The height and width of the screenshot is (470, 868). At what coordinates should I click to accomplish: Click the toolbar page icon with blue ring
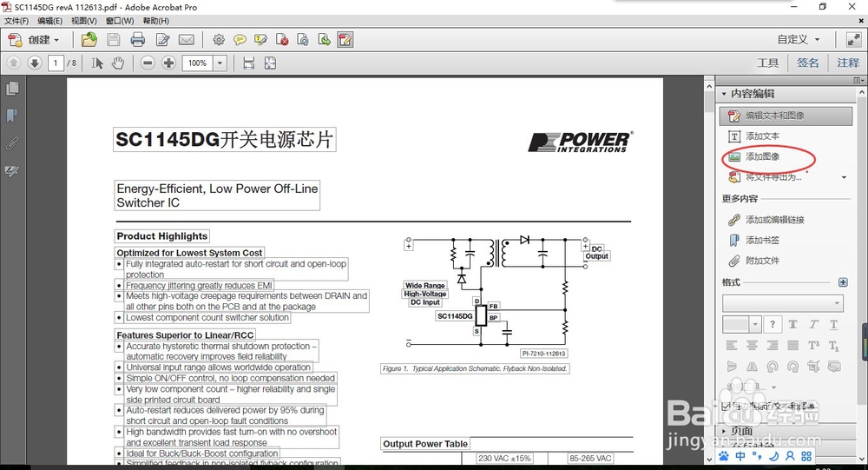click(303, 40)
